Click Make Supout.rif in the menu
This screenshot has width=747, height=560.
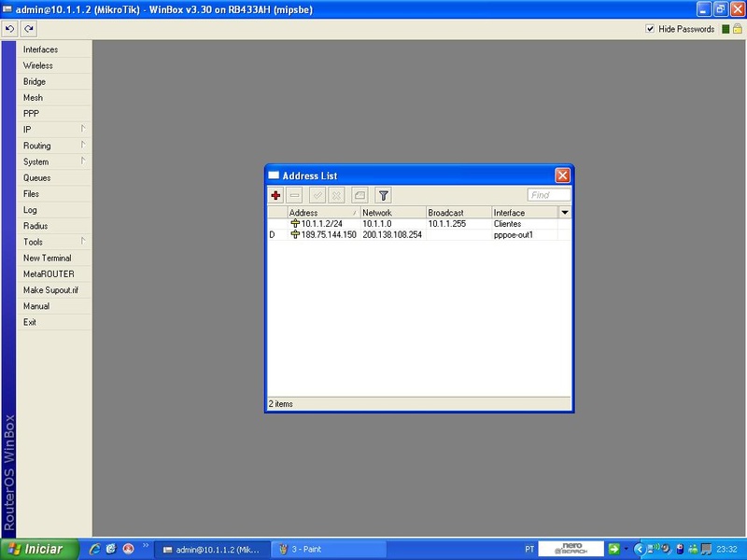click(x=54, y=289)
